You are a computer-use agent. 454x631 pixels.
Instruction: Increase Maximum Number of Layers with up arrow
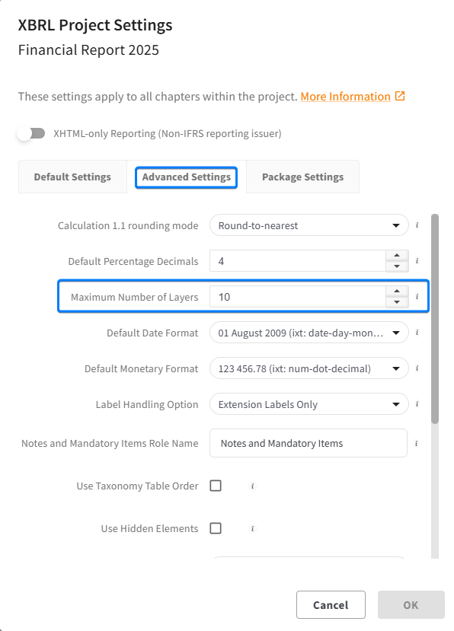tap(397, 291)
